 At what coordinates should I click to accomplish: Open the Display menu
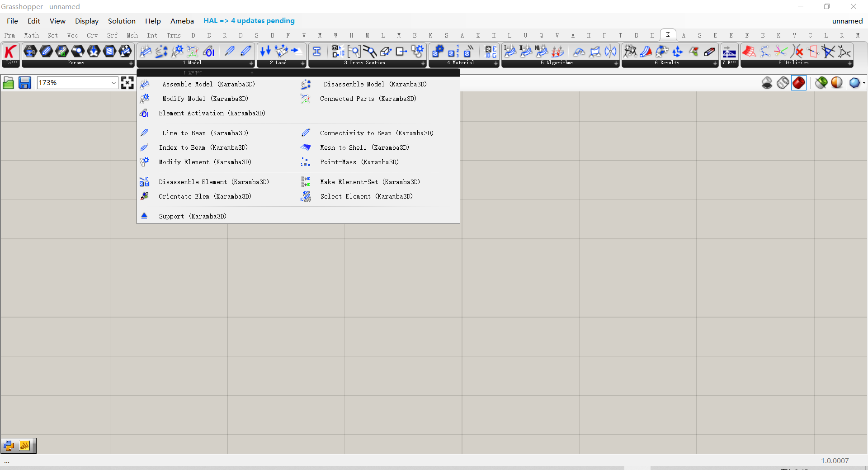87,21
